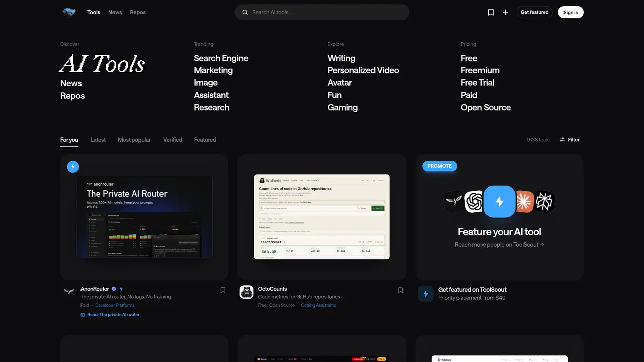Open the Repos nav item
Image resolution: width=644 pixels, height=362 pixels.
pyautogui.click(x=138, y=12)
